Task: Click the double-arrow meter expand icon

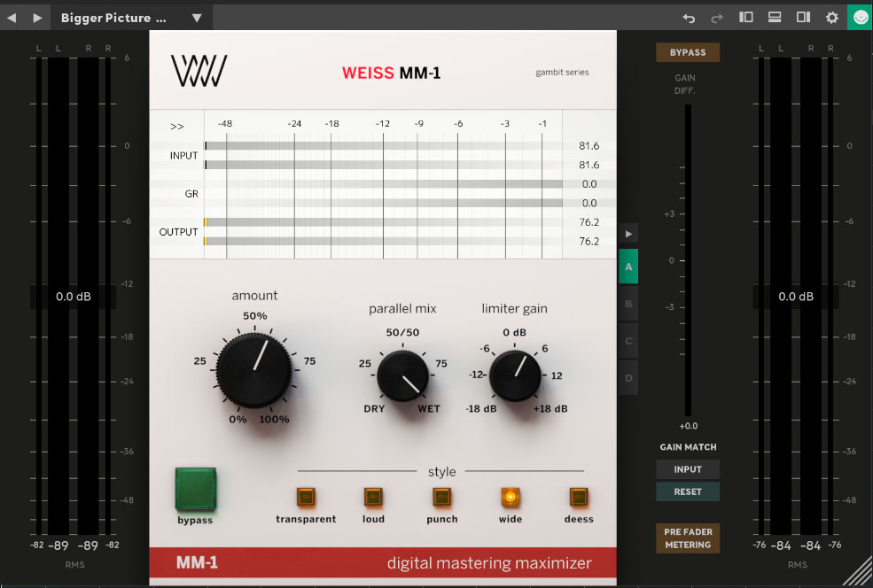Action: [177, 127]
